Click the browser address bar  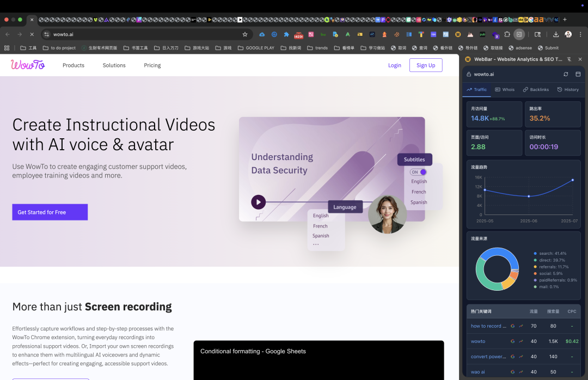point(146,34)
